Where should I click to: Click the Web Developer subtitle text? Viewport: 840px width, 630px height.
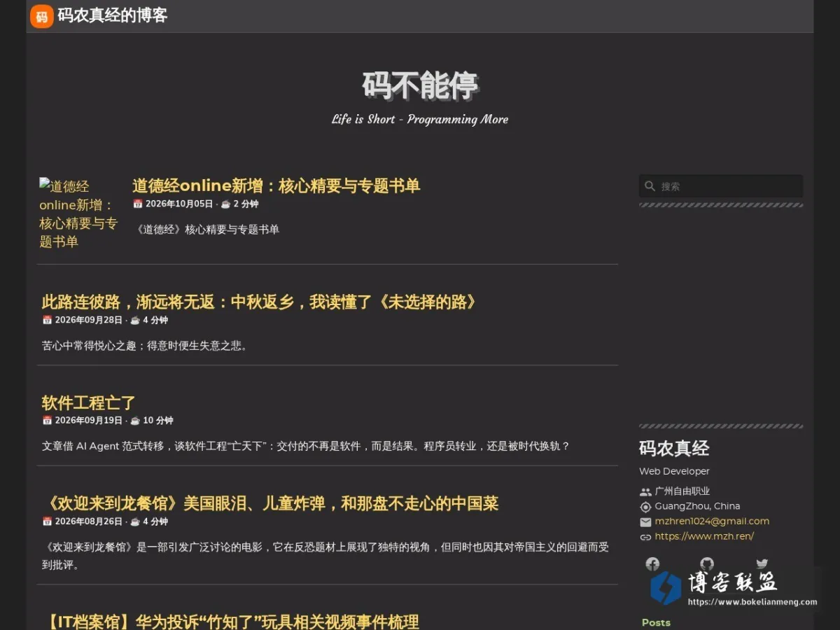click(674, 471)
